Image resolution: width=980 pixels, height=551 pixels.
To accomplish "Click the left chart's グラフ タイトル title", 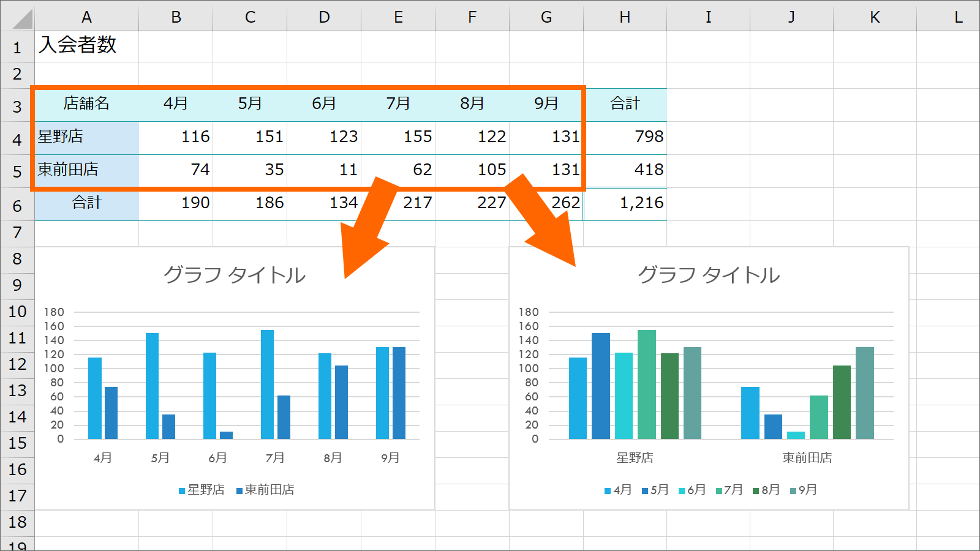I will point(235,275).
